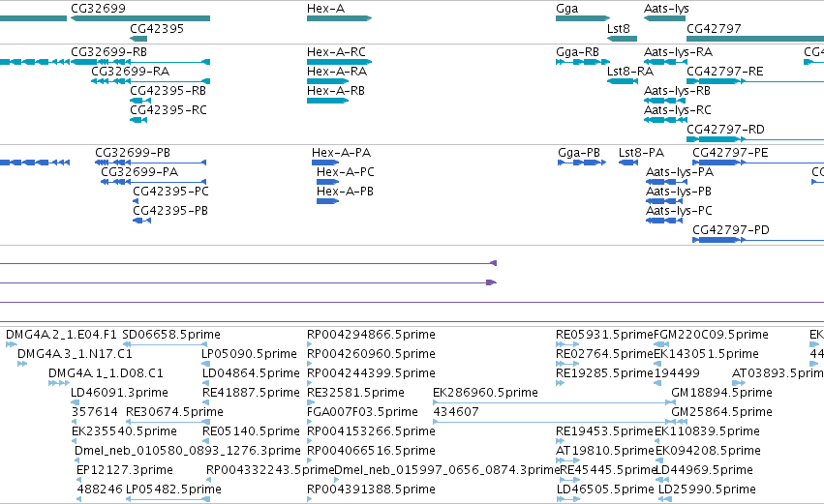Viewport: 824px width, 504px height.
Task: Select EST RE05140.5prime
Action: point(251,431)
